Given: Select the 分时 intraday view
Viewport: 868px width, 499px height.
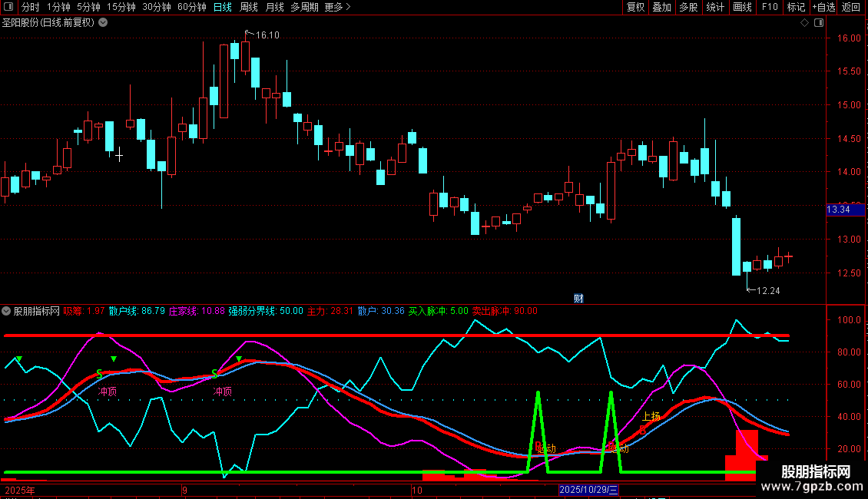Looking at the screenshot, I should (30, 7).
